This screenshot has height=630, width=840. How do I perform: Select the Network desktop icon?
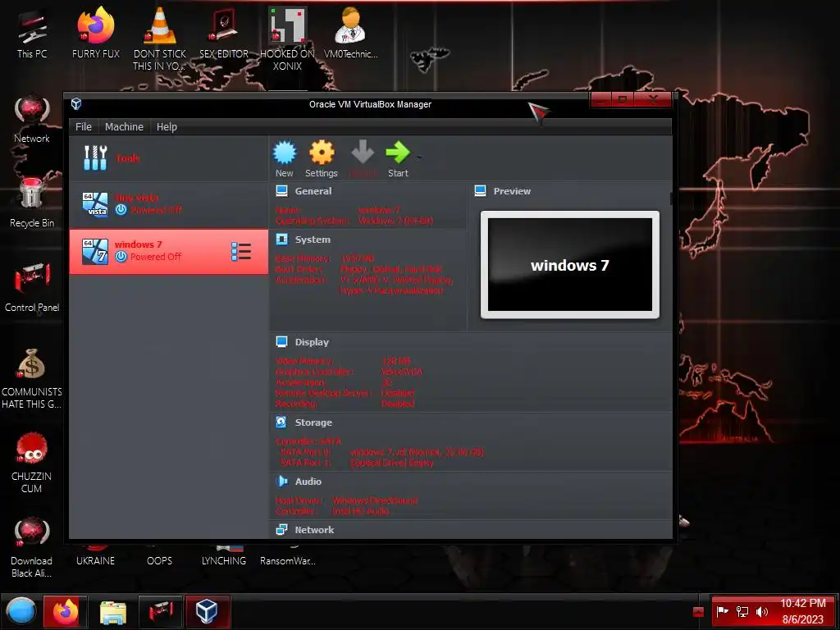coord(32,119)
